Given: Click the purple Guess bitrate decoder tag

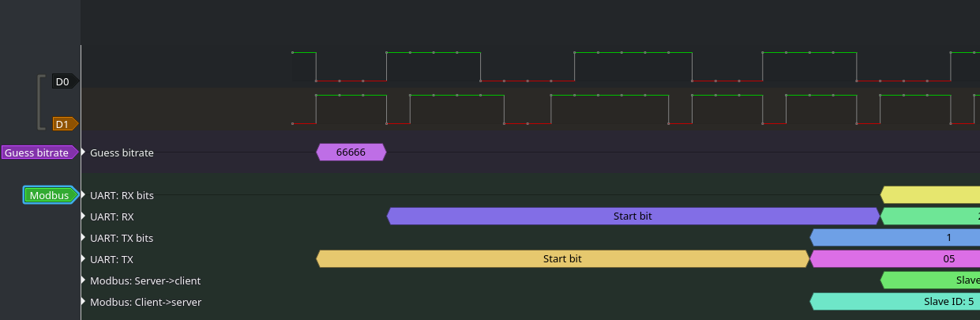Looking at the screenshot, I should click(x=39, y=152).
